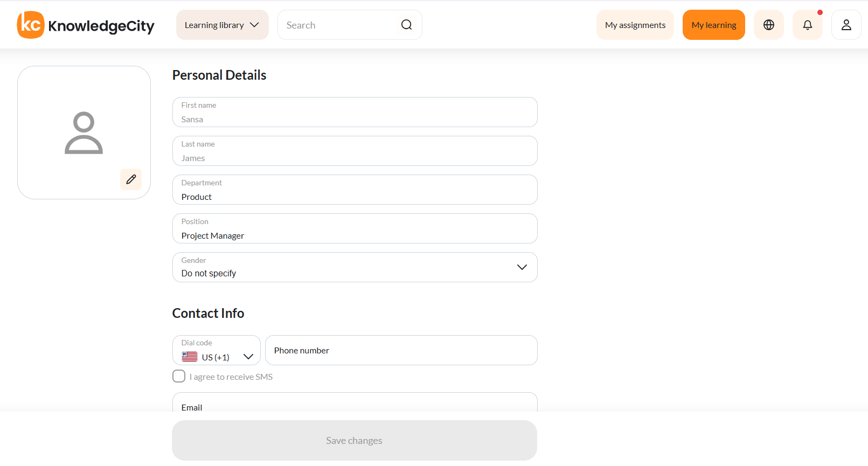The image size is (868, 466).
Task: Click the Contact Info heading
Action: [x=208, y=313]
